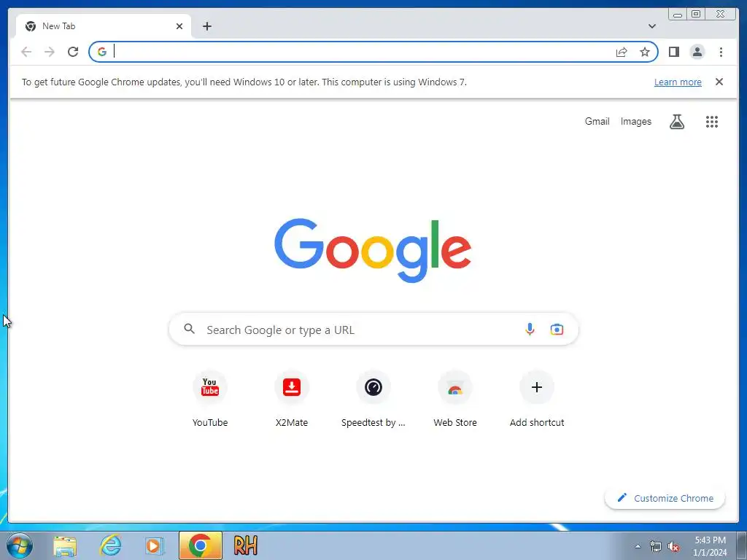Close the New Tab tab

179,26
